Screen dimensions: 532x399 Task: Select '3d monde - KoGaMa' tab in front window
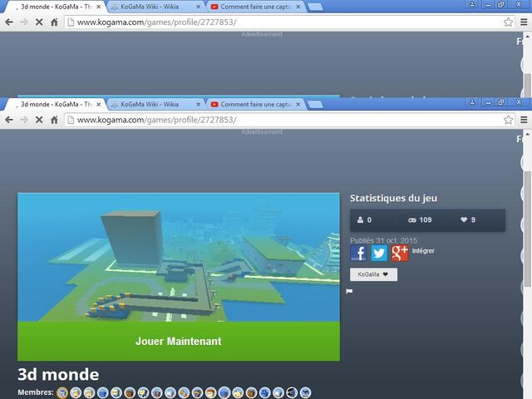point(54,105)
